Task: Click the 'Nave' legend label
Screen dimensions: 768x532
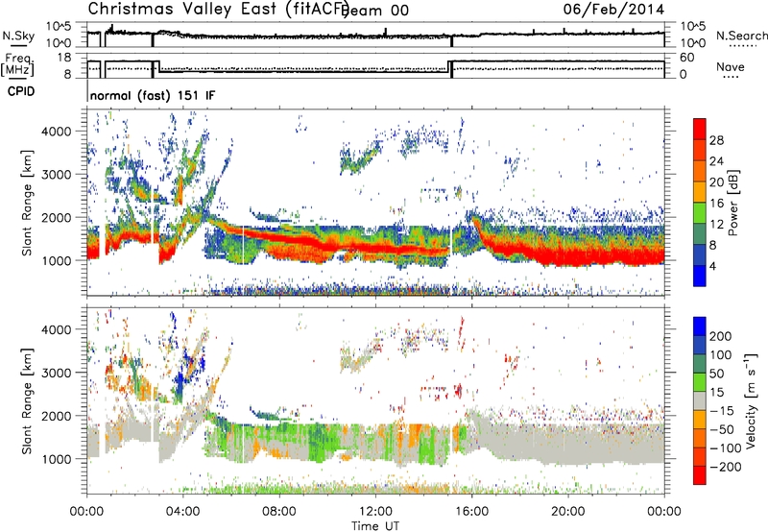Action: [x=730, y=66]
